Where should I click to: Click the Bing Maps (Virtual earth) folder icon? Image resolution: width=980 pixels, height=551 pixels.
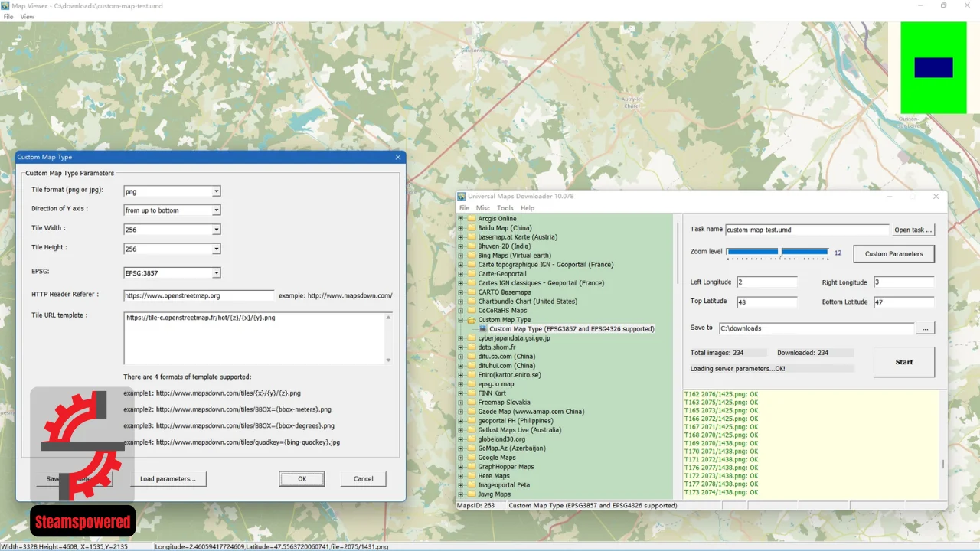point(472,256)
